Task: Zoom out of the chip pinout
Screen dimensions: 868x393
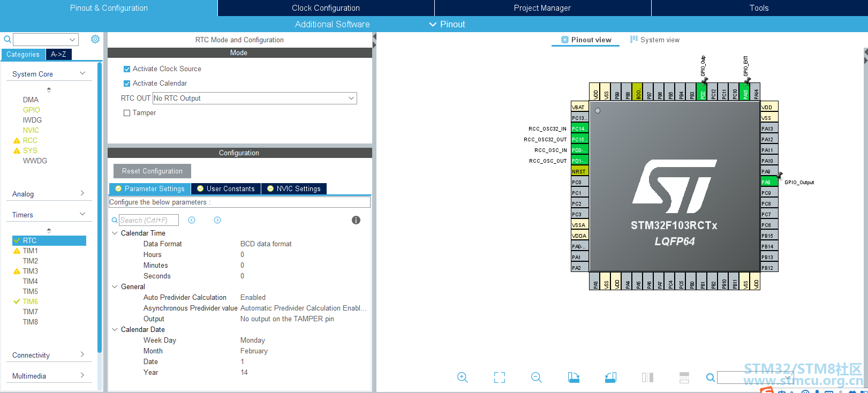Action: [537, 377]
